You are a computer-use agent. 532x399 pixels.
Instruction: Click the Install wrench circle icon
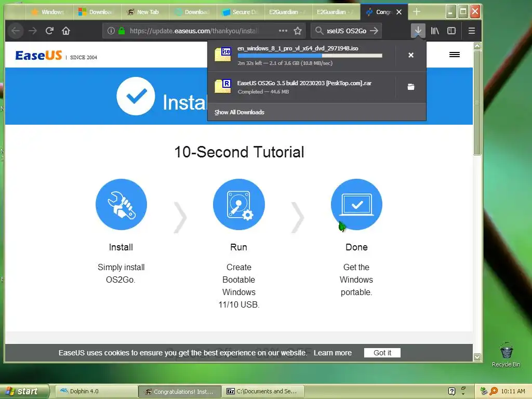[x=121, y=204]
